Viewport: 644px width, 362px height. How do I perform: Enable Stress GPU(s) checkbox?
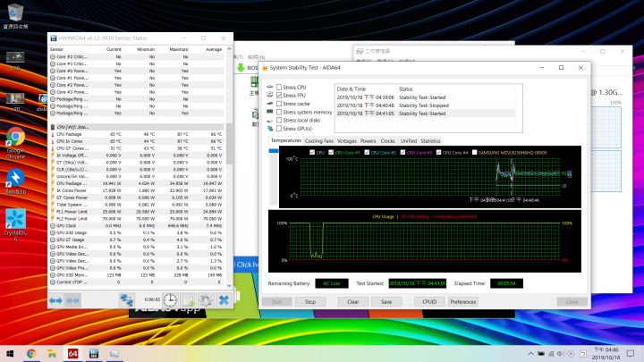click(279, 128)
